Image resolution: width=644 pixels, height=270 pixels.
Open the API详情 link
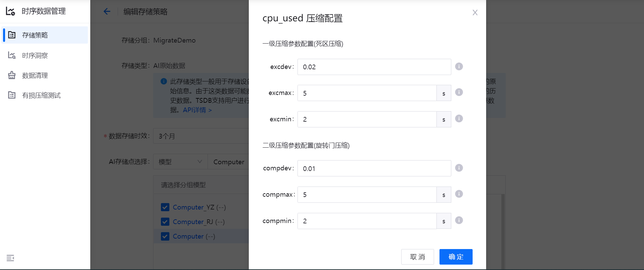click(197, 110)
